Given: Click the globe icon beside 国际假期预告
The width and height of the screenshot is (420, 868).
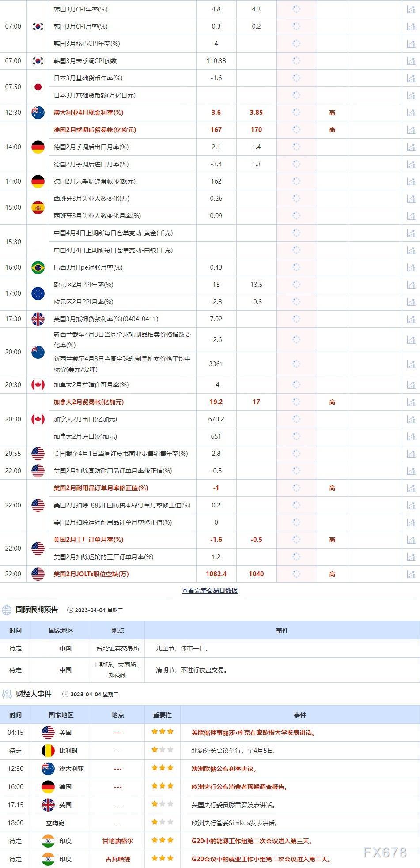Looking at the screenshot, I should [7, 610].
